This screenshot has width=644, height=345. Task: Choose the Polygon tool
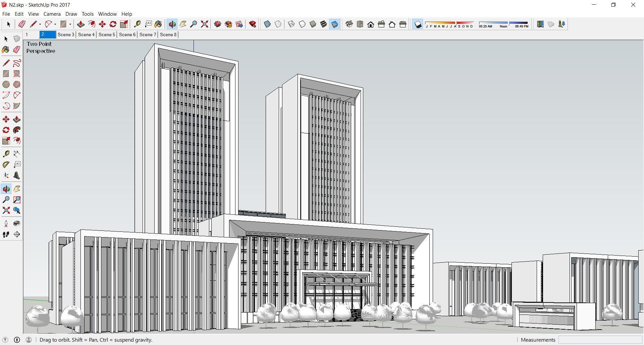coord(17,84)
